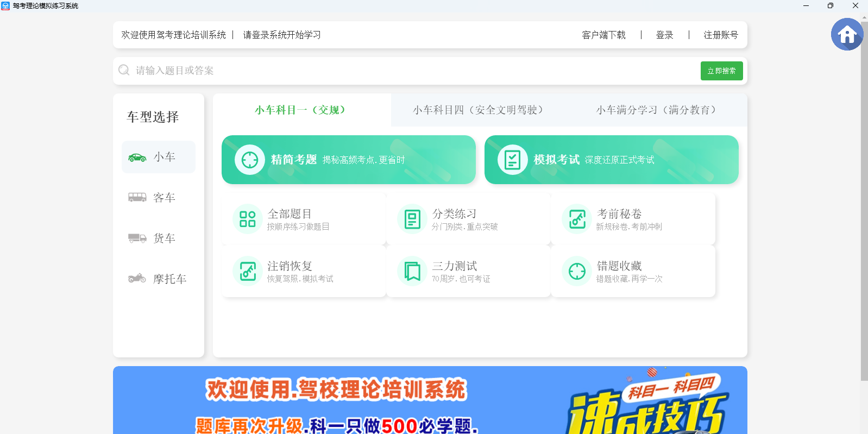Screen dimensions: 868x434
Task: Click the 登录 login link
Action: click(664, 35)
